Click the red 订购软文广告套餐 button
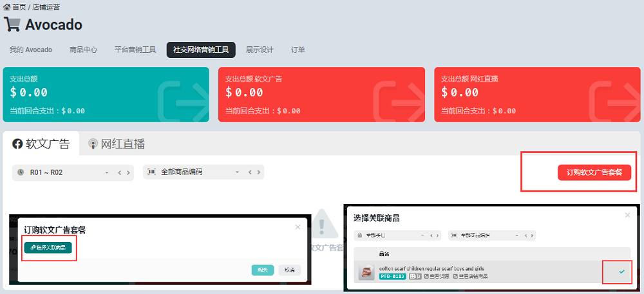Viewport: 644px width, 294px height. 594,172
